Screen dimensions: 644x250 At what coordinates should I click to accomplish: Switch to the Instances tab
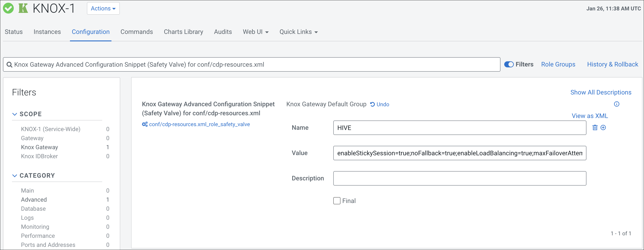pos(47,32)
